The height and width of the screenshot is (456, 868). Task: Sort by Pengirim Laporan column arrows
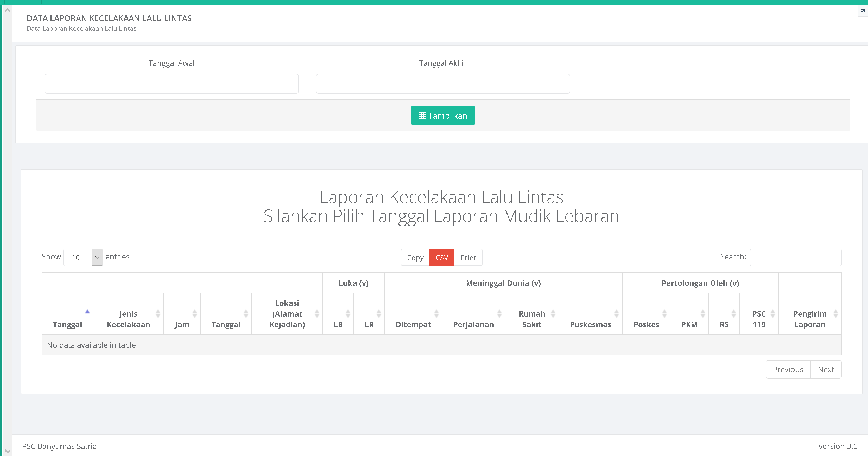[835, 313]
